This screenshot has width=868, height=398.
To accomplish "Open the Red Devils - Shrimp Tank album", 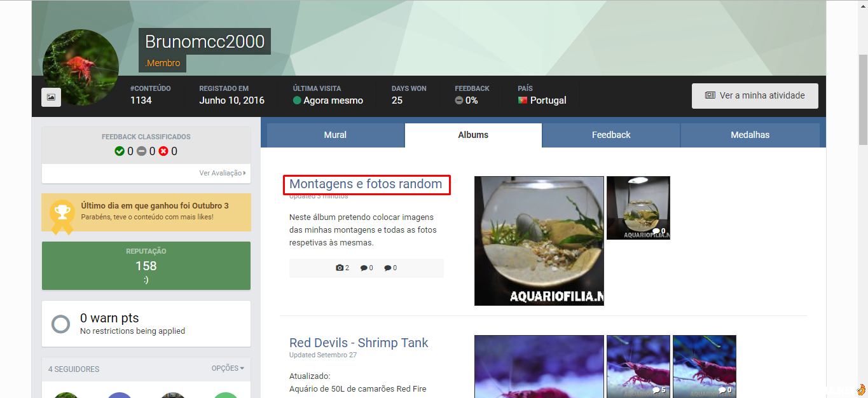I will (359, 343).
